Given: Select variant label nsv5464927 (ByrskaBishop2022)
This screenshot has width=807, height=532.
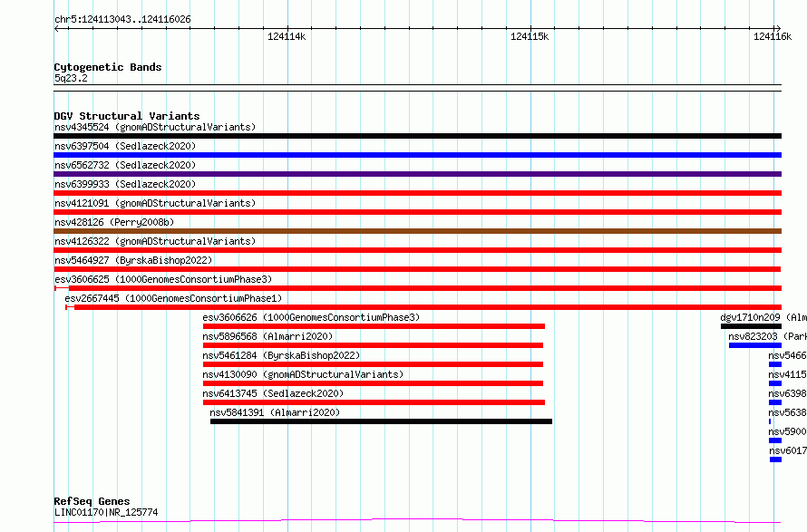Looking at the screenshot, I should coord(133,260).
